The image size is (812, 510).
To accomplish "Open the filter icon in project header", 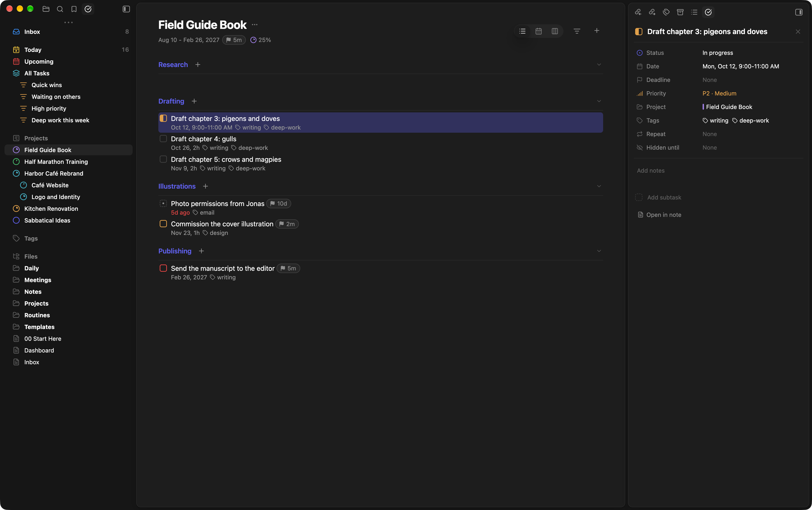I will point(577,31).
